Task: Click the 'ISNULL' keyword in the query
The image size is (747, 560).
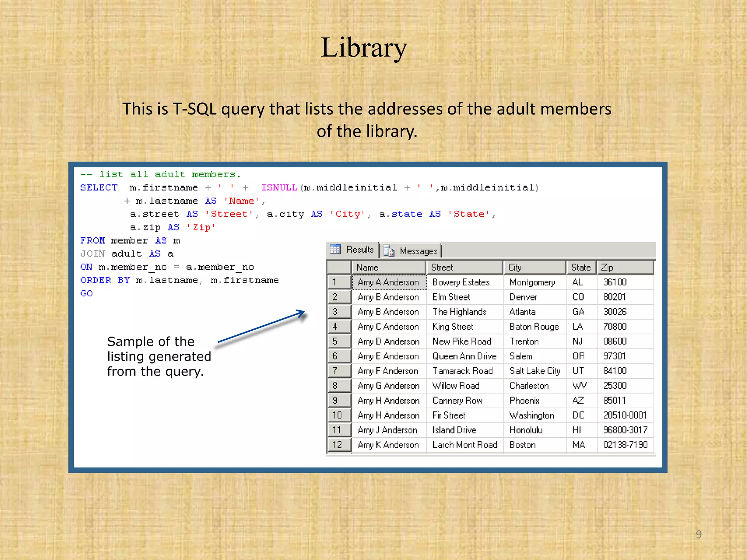Action: point(279,187)
